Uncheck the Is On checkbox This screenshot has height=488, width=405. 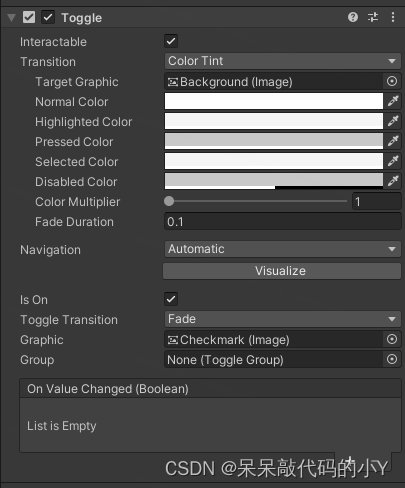171,299
